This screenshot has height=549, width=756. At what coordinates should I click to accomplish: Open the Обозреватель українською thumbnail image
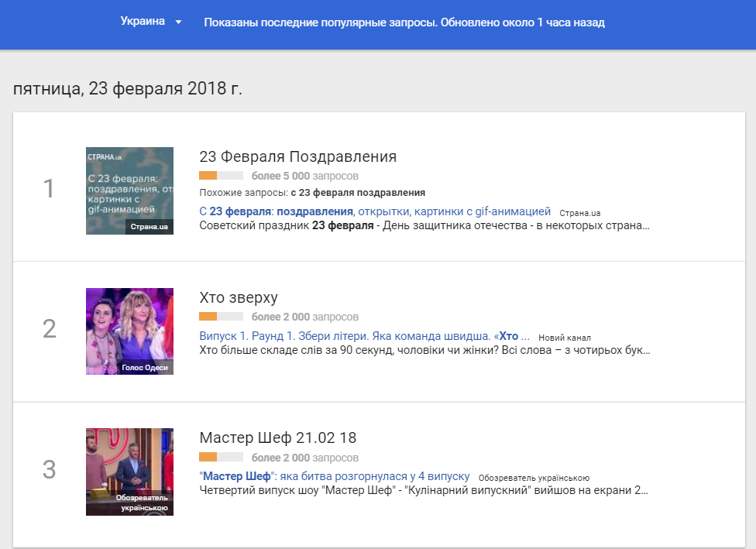click(129, 472)
